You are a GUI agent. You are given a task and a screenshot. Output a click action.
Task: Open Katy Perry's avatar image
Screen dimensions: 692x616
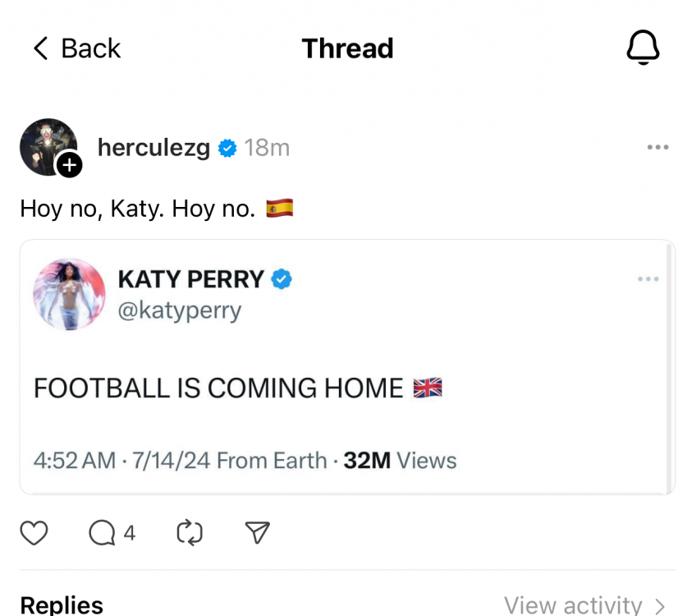[x=69, y=294]
